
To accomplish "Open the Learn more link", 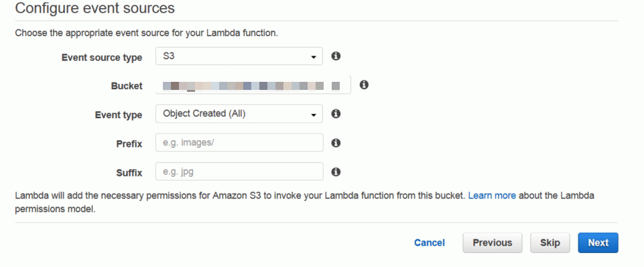I will click(x=492, y=195).
